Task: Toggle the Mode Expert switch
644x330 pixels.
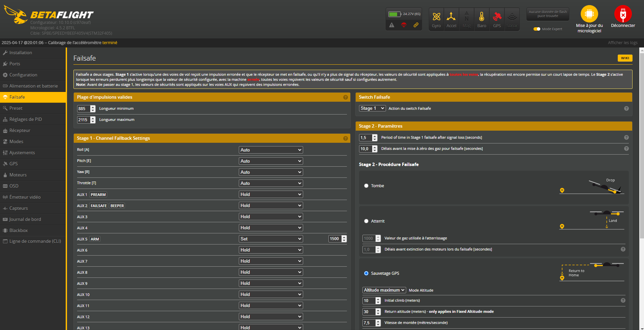Action: [x=537, y=29]
